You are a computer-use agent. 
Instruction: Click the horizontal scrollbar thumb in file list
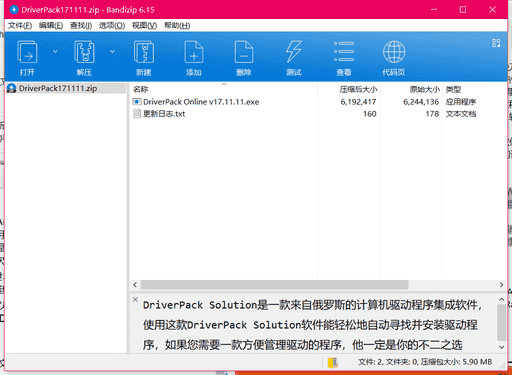tap(274, 285)
